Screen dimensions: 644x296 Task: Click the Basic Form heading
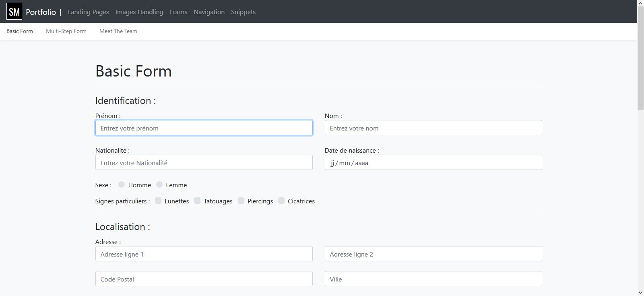[x=133, y=71]
